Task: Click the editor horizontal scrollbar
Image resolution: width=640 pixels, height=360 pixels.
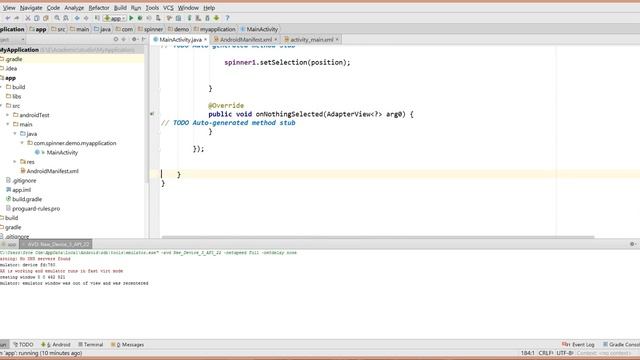Action: click(378, 237)
